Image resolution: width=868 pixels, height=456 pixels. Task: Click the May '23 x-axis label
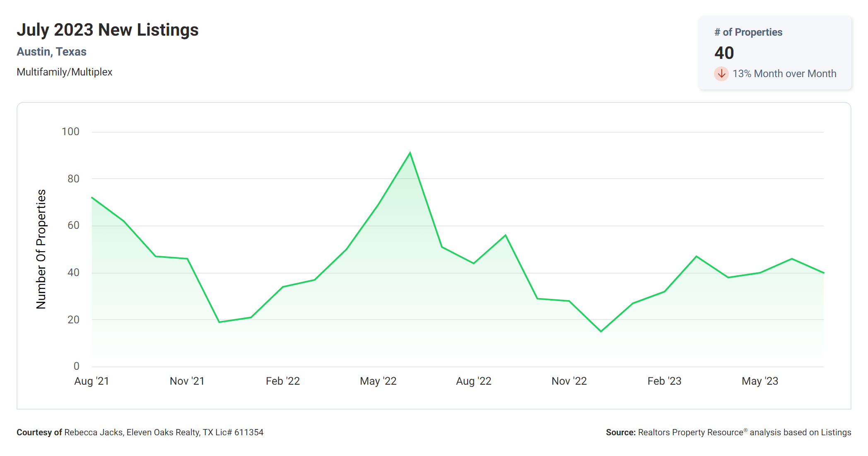759,381
